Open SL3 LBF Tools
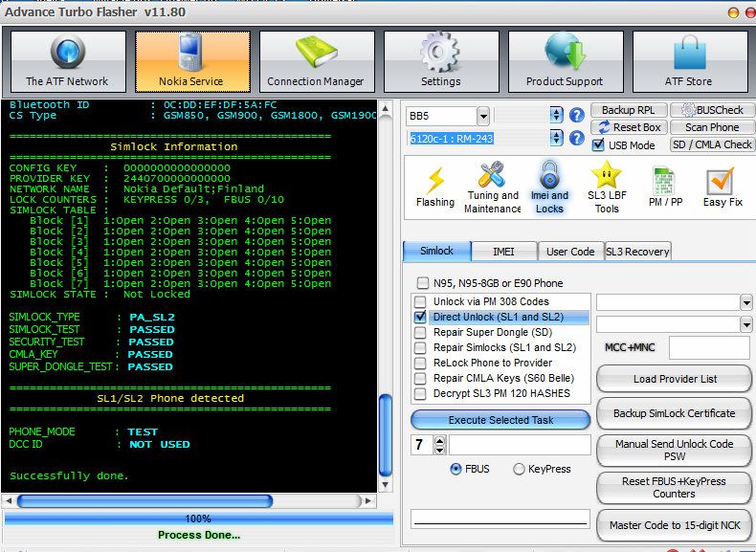The width and height of the screenshot is (756, 552). [x=607, y=188]
